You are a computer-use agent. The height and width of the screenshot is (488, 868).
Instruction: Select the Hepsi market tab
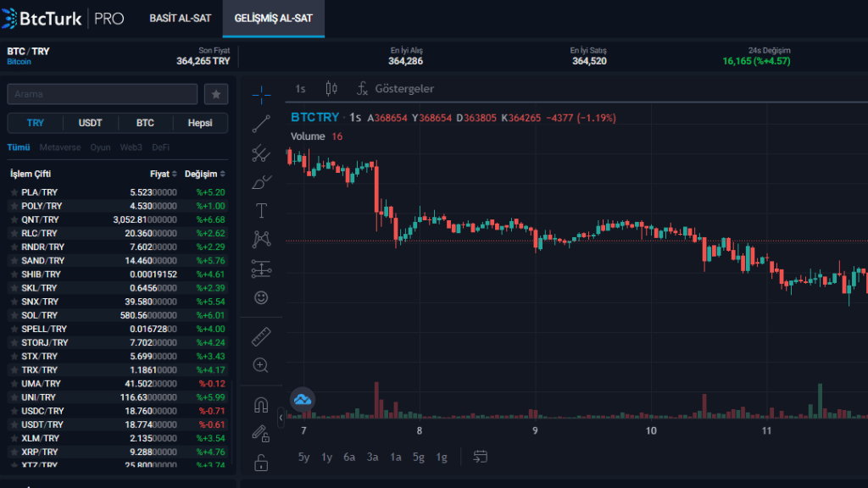click(x=200, y=123)
